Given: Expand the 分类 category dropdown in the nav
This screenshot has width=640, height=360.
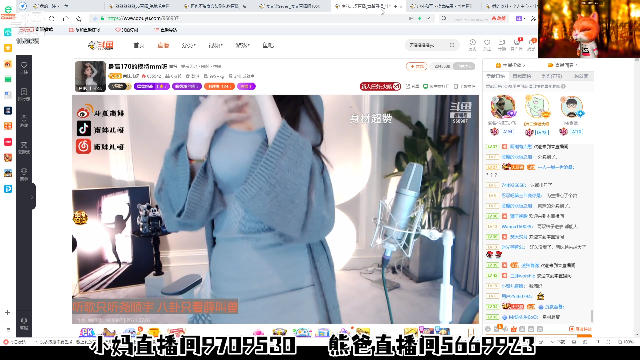Looking at the screenshot, I should click(188, 45).
